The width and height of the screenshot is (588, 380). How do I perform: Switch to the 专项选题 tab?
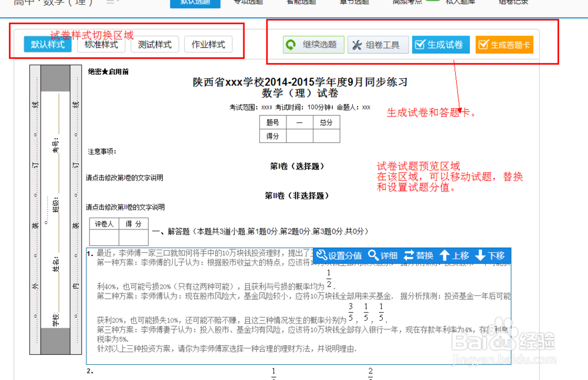pos(248,2)
